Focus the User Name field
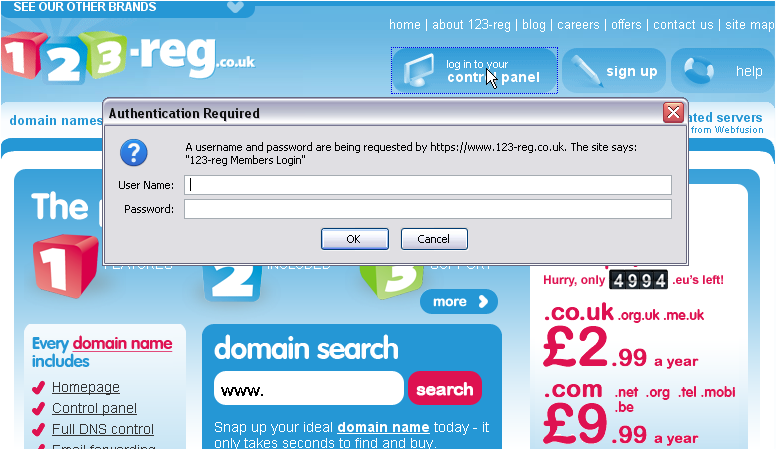This screenshot has height=450, width=776. point(428,185)
